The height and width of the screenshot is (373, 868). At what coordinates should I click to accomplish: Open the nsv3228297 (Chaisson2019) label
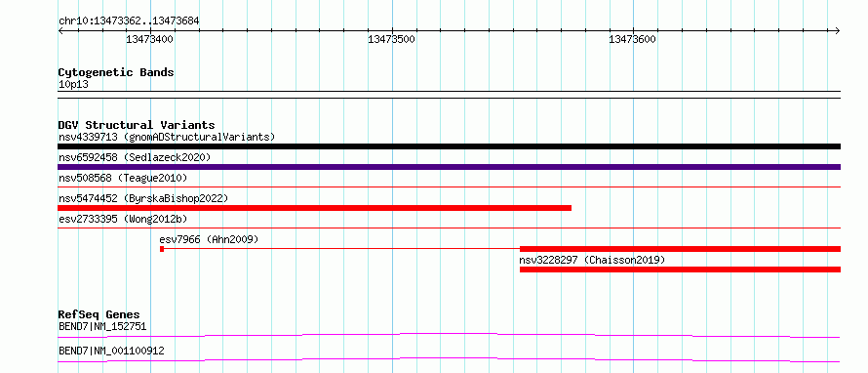pyautogui.click(x=592, y=260)
